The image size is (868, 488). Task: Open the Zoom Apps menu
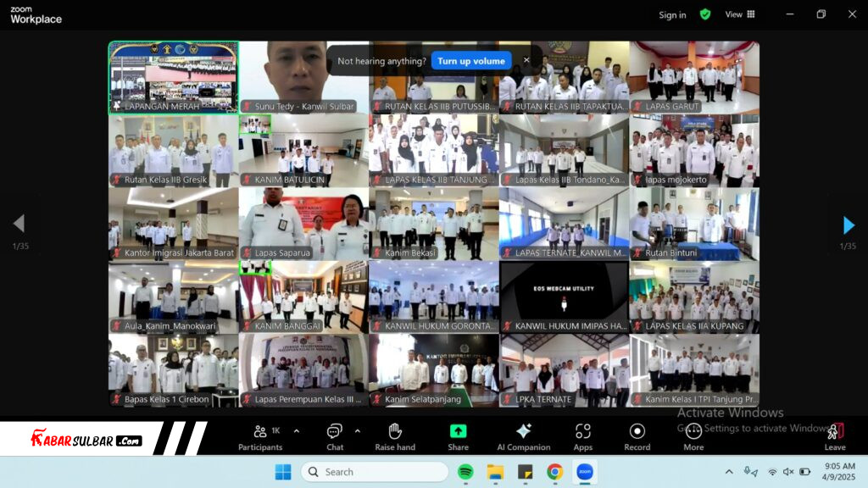point(583,436)
